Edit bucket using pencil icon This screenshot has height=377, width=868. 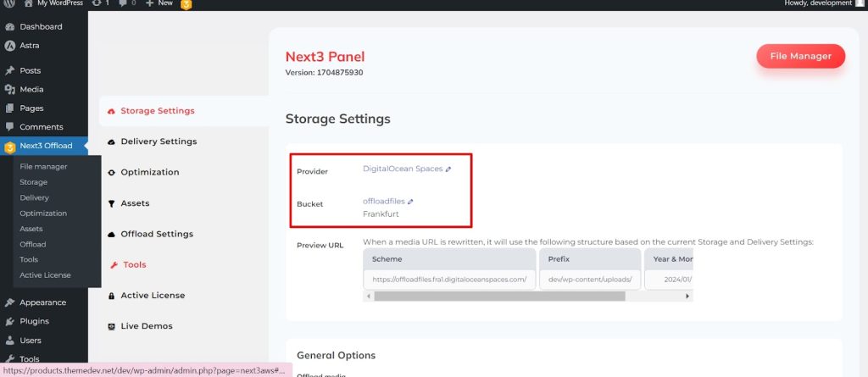point(410,202)
